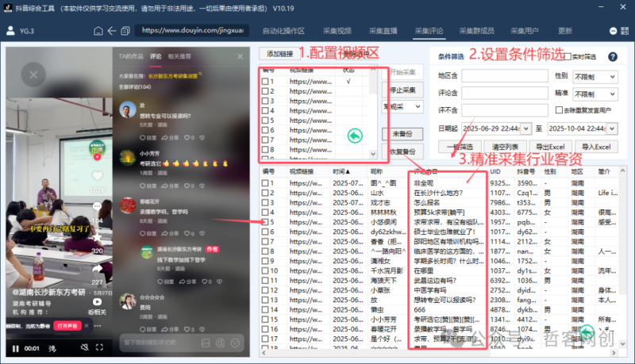Open the 更新 tab
Viewport: 635px width, 364px height.
point(565,31)
